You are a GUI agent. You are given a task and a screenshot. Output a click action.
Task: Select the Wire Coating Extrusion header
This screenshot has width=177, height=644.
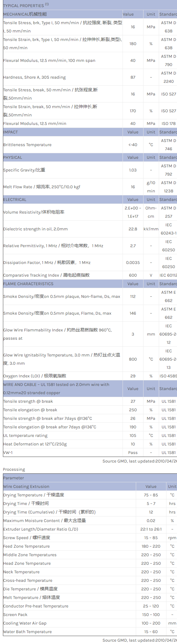[x=26, y=486]
